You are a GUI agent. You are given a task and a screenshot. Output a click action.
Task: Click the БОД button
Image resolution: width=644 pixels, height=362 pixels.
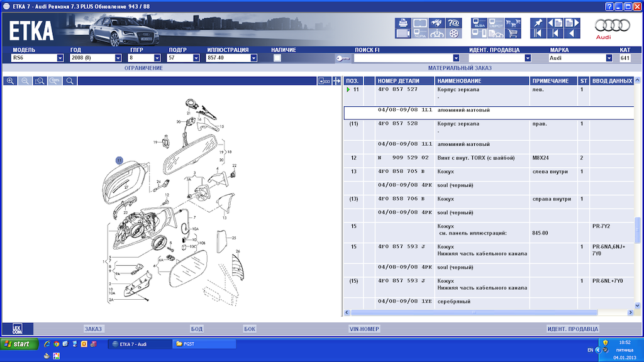[x=197, y=329]
